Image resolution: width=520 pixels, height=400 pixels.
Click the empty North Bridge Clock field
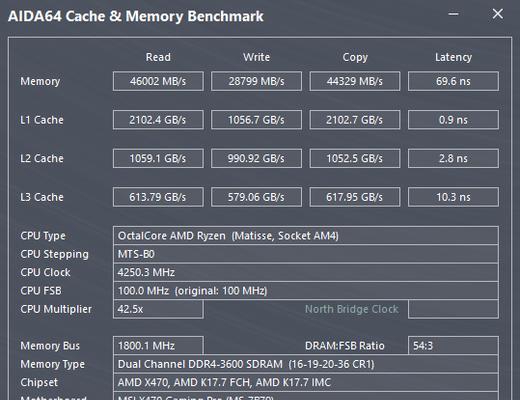453,309
